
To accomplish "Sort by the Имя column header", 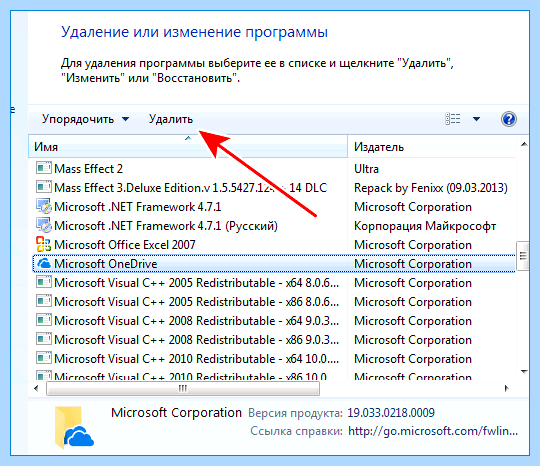I will (188, 147).
